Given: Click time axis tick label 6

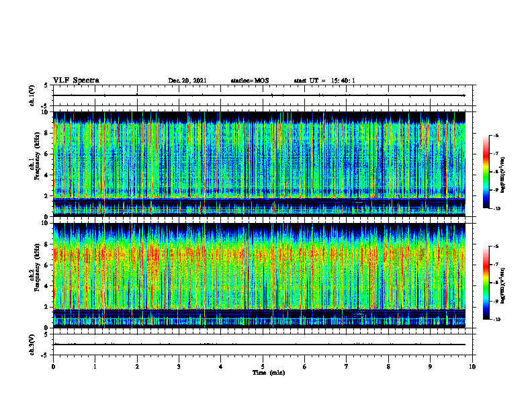Looking at the screenshot, I should tap(305, 367).
